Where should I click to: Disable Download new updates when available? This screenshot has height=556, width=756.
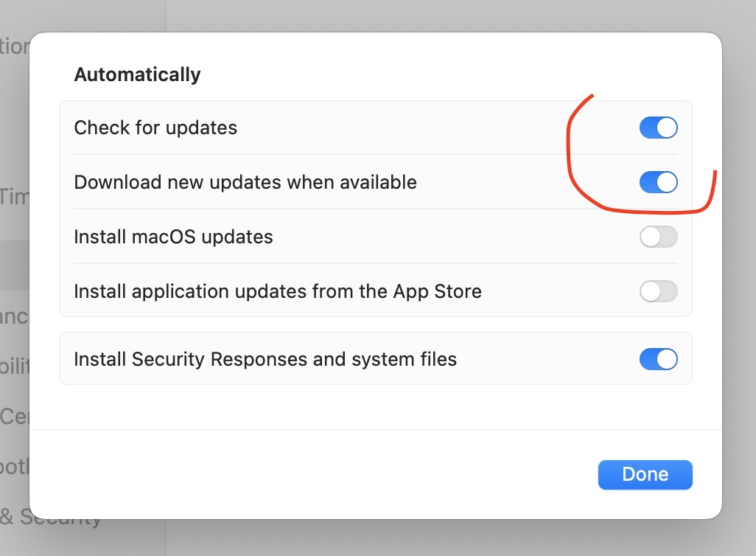658,182
